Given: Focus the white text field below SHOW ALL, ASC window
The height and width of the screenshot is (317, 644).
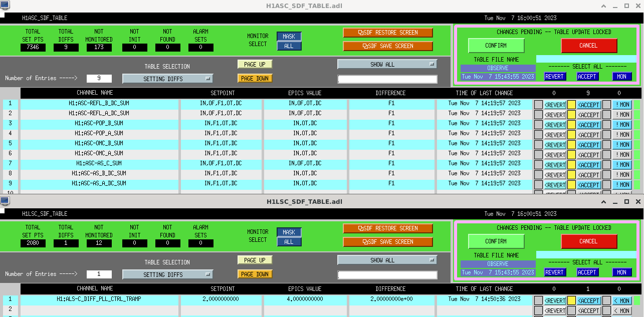Looking at the screenshot, I should (x=387, y=79).
